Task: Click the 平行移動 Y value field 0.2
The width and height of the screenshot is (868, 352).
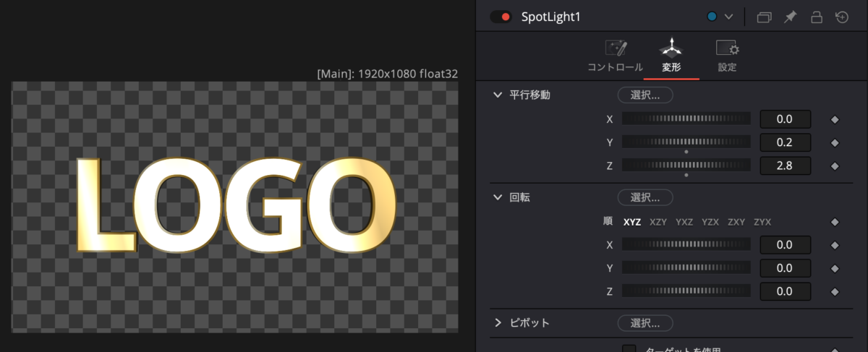Action: 785,142
